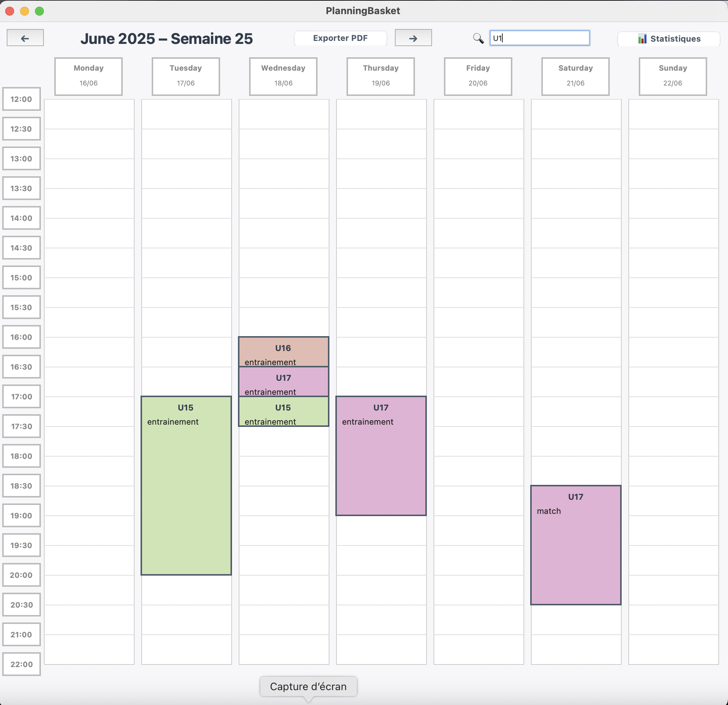Click the 22:00 time label
This screenshot has width=728, height=705.
click(x=22, y=664)
